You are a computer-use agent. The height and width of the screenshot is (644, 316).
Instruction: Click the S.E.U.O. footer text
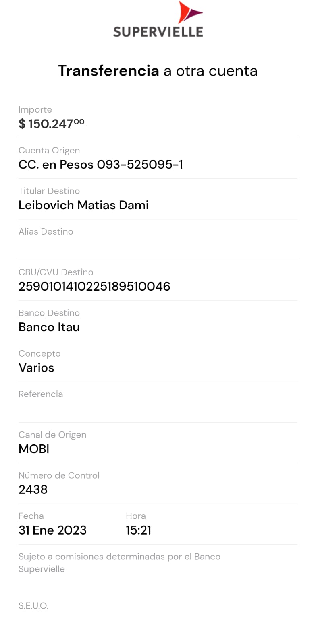tap(33, 606)
